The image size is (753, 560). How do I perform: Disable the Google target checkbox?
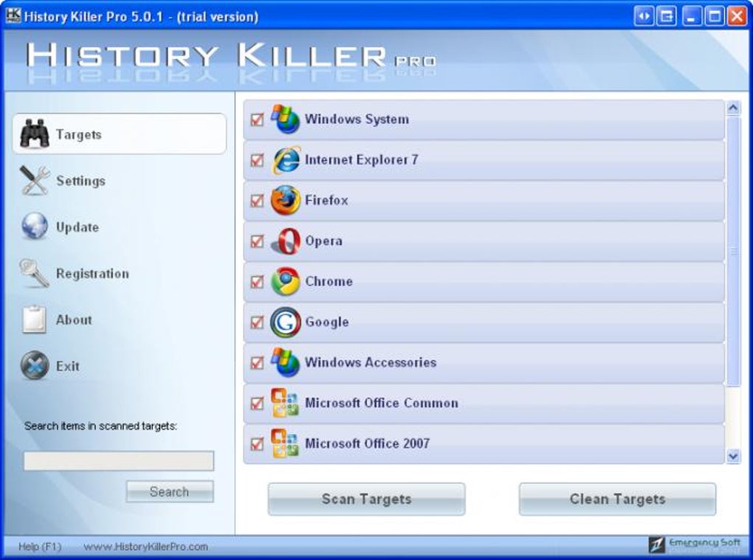click(x=257, y=322)
